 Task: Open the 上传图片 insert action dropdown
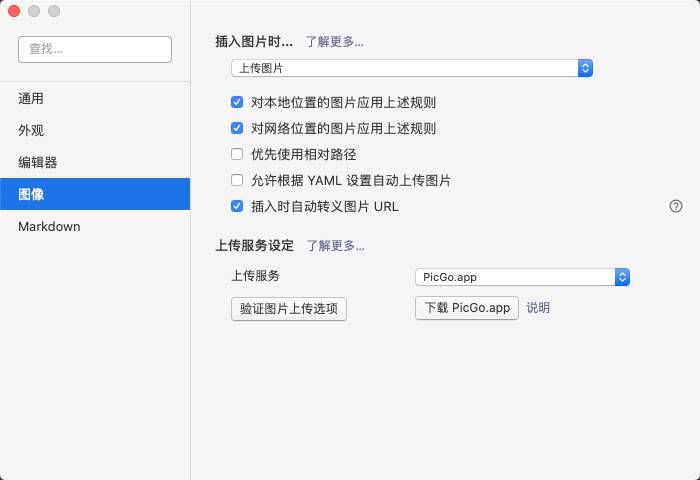[x=412, y=68]
